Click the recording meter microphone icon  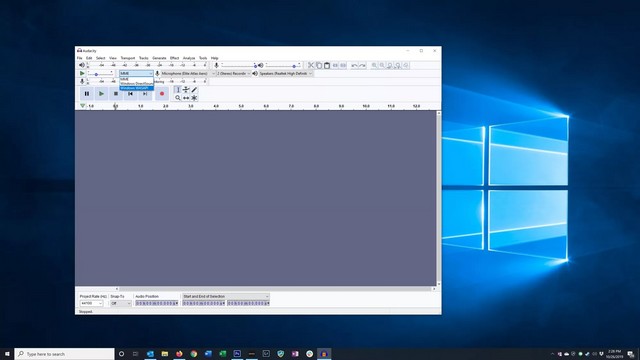(82, 81)
